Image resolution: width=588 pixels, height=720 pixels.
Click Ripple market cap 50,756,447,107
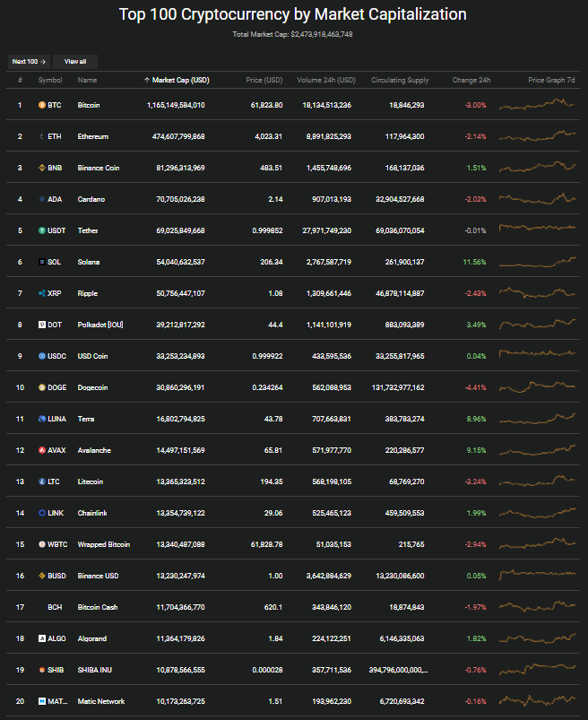tap(180, 293)
